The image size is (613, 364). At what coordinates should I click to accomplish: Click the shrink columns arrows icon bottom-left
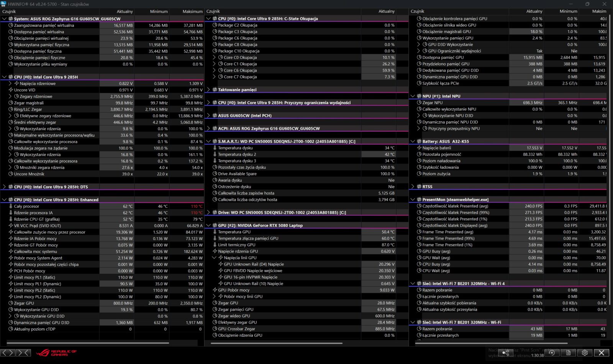pyautogui.click(x=23, y=353)
